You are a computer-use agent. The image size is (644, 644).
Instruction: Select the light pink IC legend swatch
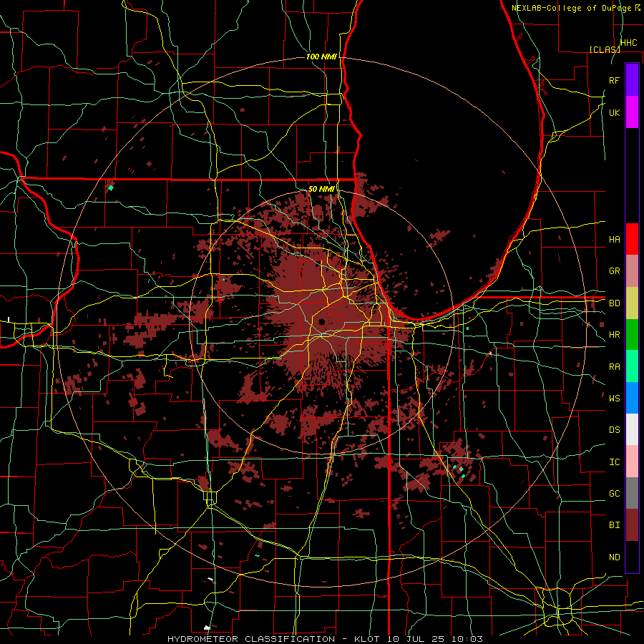(x=632, y=462)
